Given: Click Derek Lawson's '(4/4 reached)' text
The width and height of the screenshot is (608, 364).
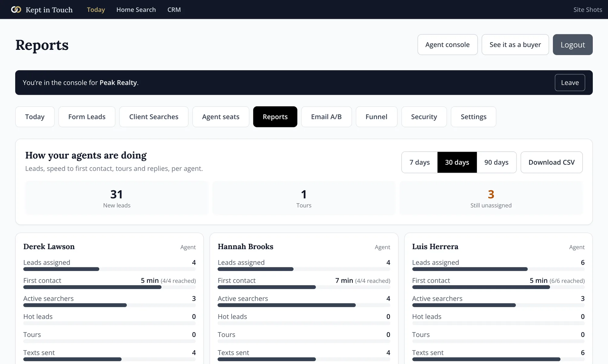Looking at the screenshot, I should coord(178,281).
